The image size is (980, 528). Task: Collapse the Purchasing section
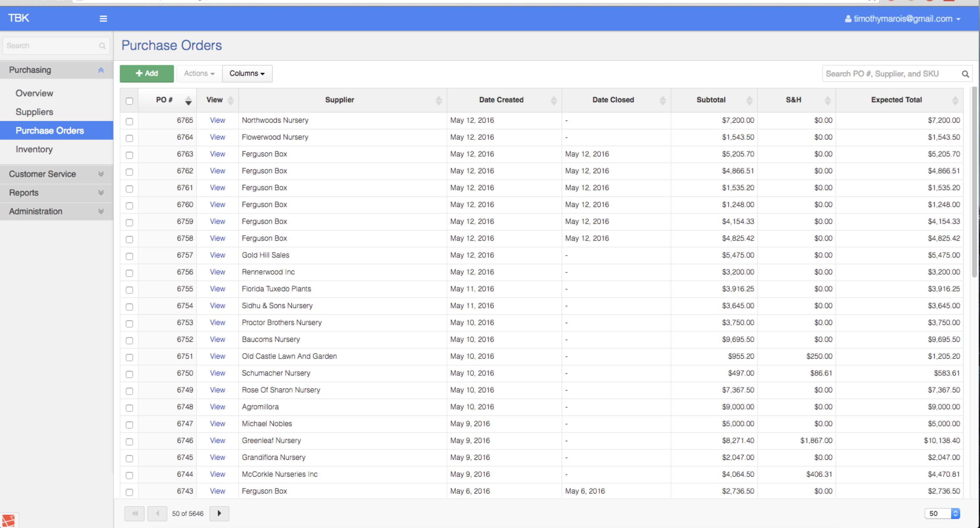click(x=101, y=70)
